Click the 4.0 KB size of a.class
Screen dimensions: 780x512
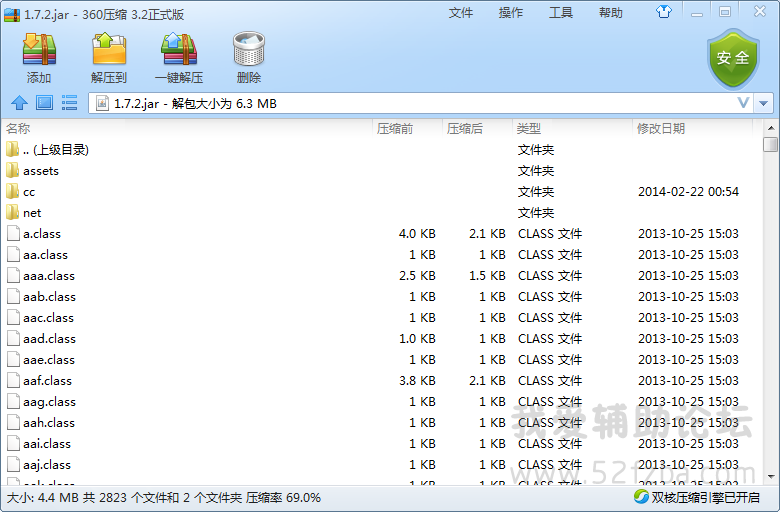tap(417, 233)
